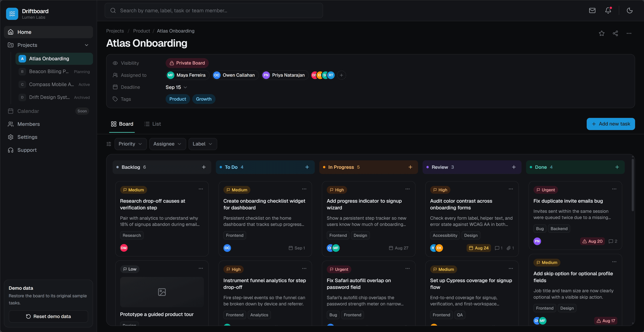Open menu on skip option card
The image size is (644, 332).
[x=614, y=262]
